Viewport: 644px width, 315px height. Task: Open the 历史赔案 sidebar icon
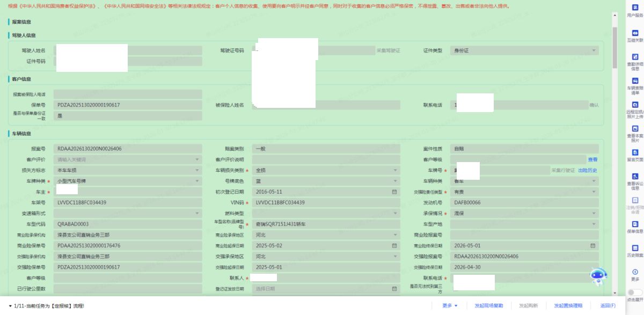(x=635, y=250)
